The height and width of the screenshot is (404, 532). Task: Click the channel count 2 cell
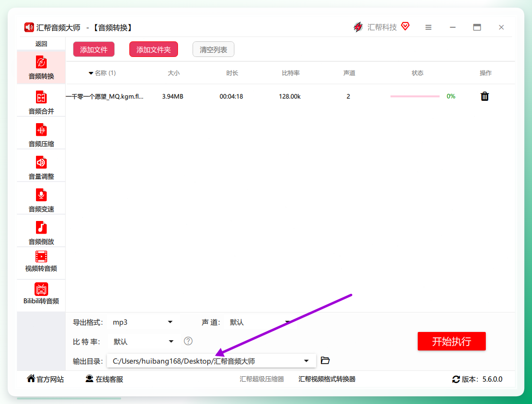pyautogui.click(x=348, y=96)
